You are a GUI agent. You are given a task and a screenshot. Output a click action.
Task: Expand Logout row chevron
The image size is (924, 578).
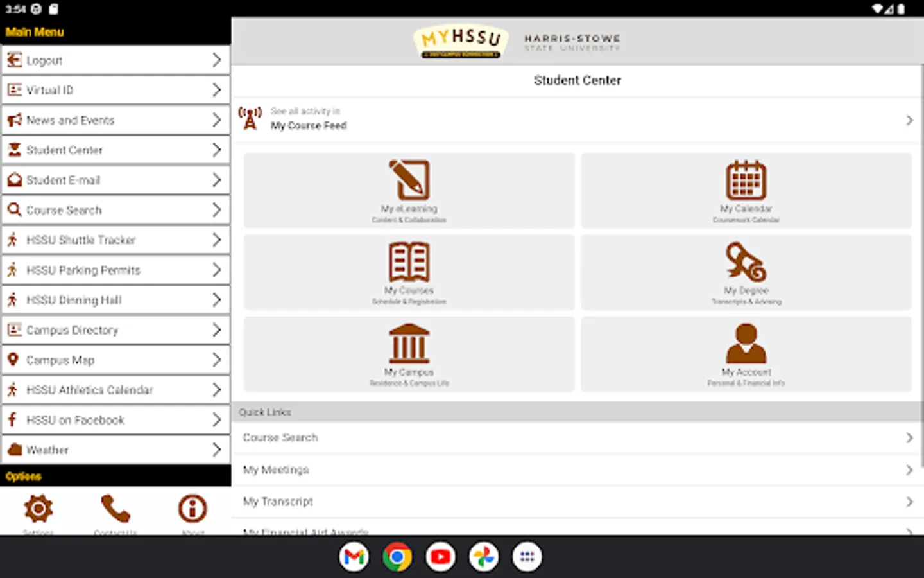[x=217, y=60]
